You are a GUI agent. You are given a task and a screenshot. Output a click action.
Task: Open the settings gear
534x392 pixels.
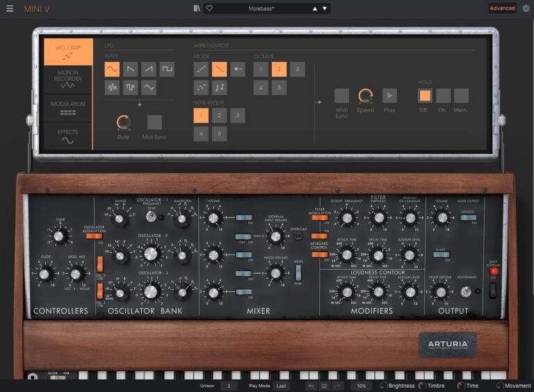526,8
